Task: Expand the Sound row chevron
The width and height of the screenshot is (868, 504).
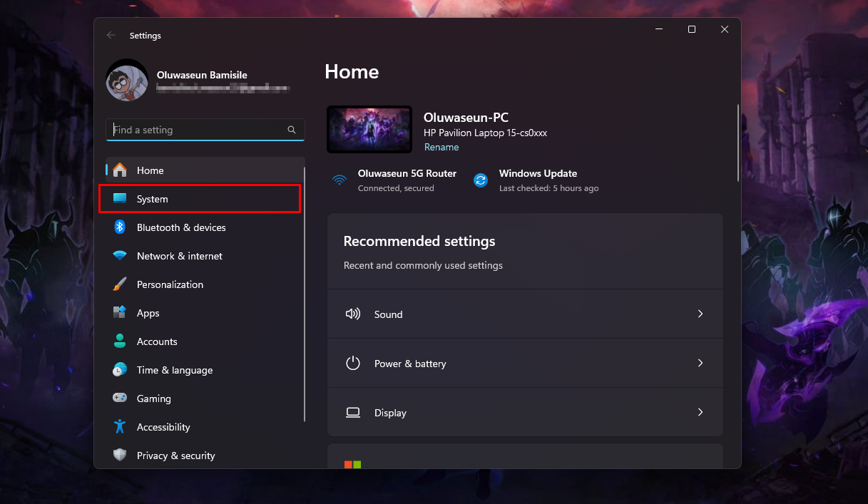Action: [700, 314]
